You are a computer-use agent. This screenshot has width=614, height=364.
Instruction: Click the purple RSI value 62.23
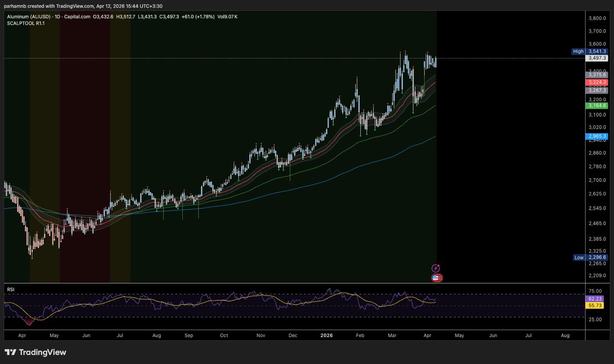(595, 299)
